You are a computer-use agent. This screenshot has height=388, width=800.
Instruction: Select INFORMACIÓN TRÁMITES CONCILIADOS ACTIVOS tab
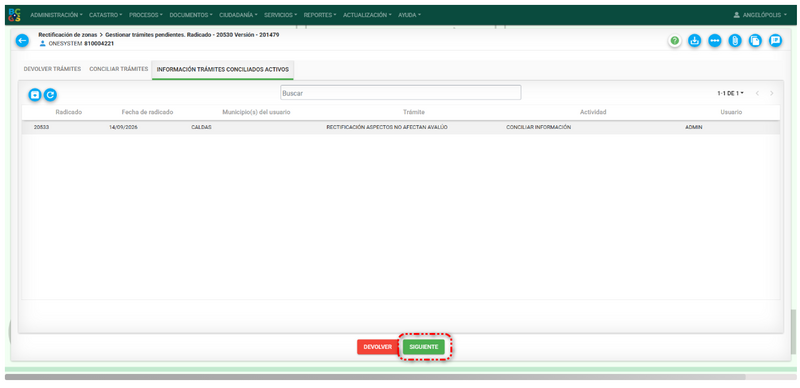(x=222, y=69)
